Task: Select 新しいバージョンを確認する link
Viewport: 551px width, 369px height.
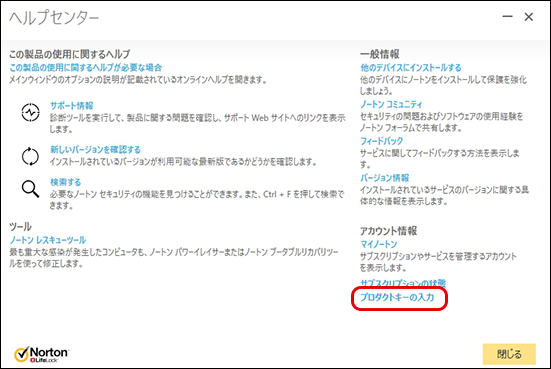Action: click(x=95, y=149)
